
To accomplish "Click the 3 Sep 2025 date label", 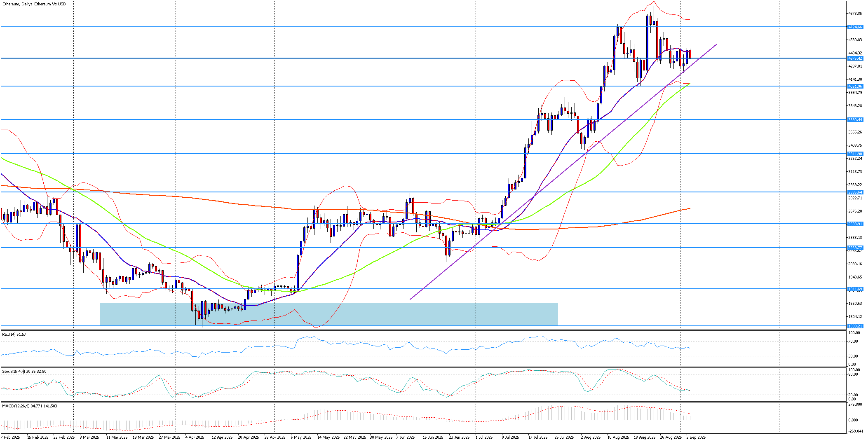I will point(696,437).
